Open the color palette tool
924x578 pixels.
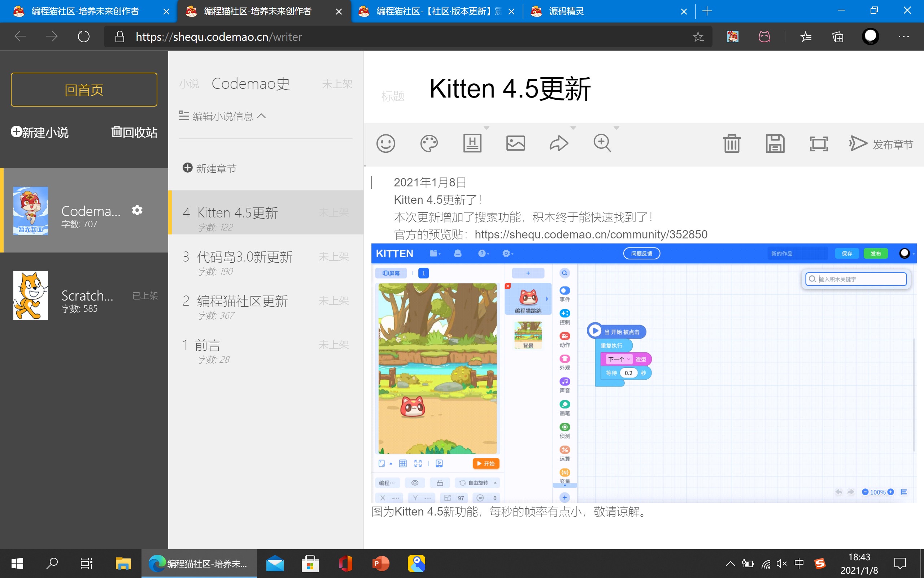coord(429,144)
